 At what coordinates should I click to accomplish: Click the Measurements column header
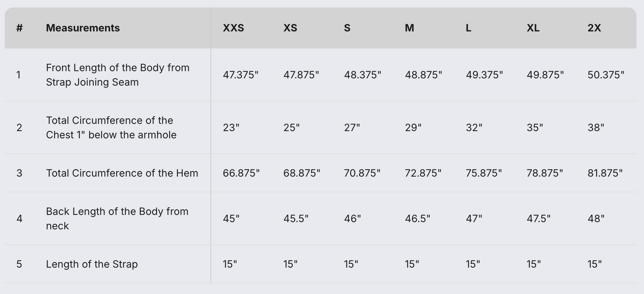(x=83, y=28)
